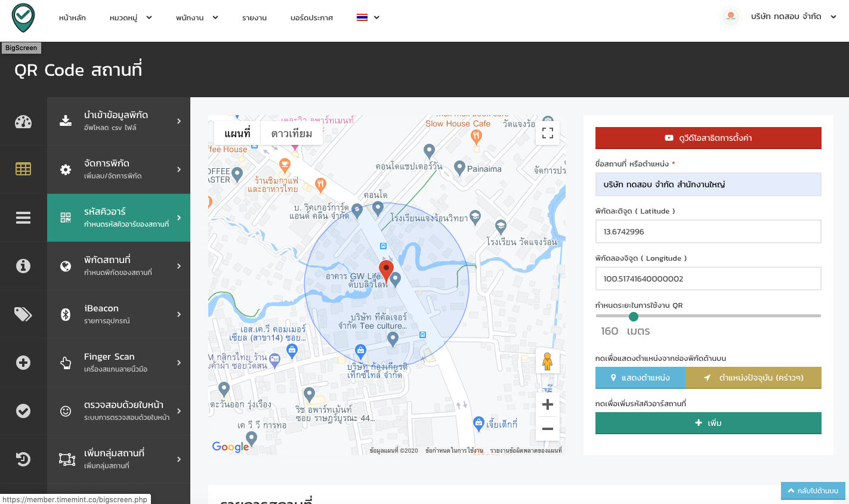The width and height of the screenshot is (849, 504).
Task: Click the ตำแหน่งปัจจุบัน (คร่าวๆ) button
Action: [754, 378]
